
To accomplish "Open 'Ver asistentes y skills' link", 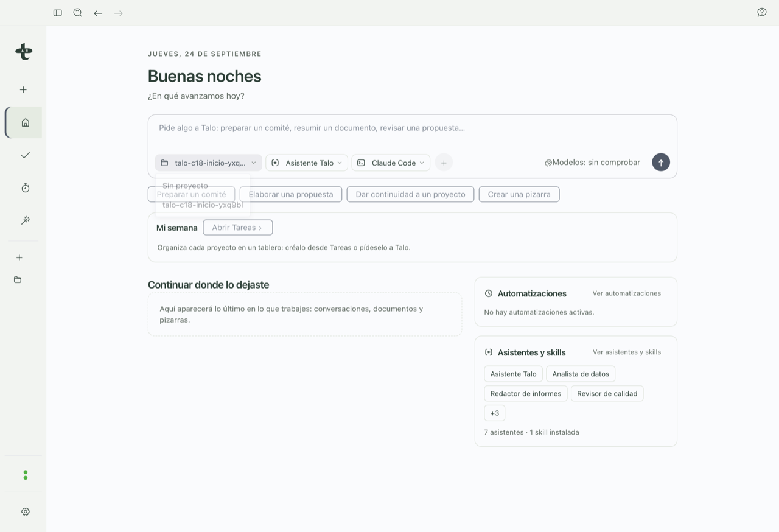I will click(627, 352).
